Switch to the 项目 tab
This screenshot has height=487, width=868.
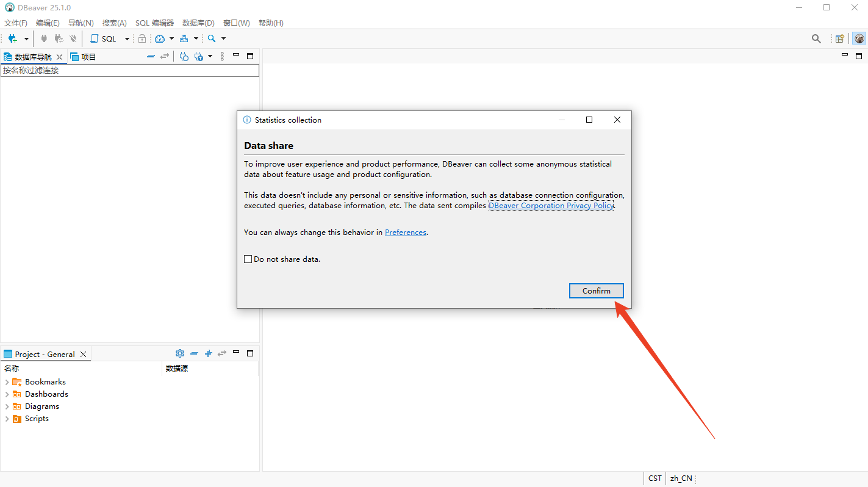[84, 57]
